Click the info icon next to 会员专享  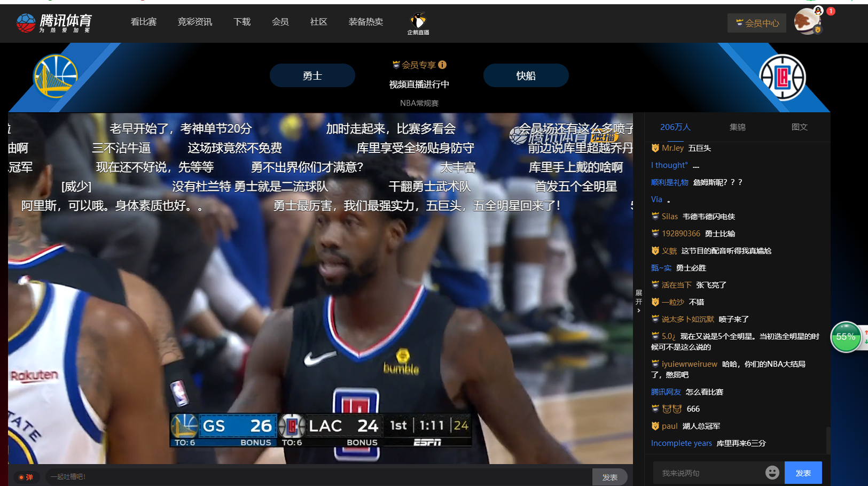pos(442,65)
